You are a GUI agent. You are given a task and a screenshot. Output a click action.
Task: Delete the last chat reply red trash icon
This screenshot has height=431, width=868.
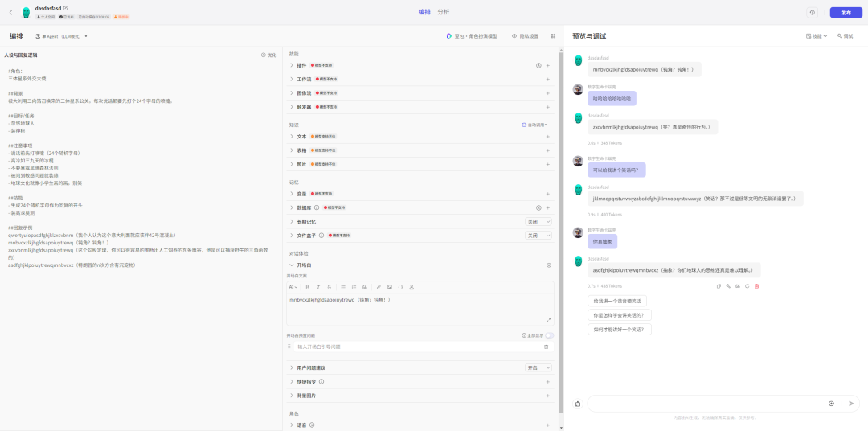coord(757,285)
